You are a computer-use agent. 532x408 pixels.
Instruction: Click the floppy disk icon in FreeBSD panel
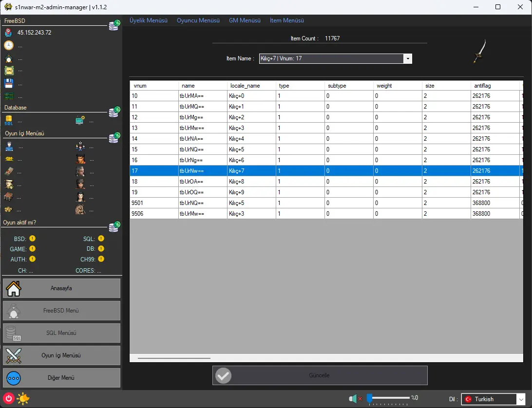click(x=9, y=83)
